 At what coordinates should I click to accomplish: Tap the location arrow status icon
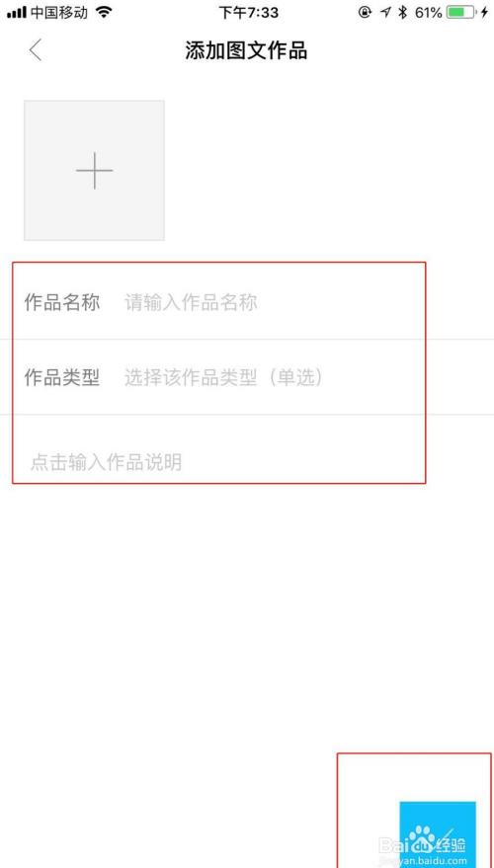pos(385,12)
